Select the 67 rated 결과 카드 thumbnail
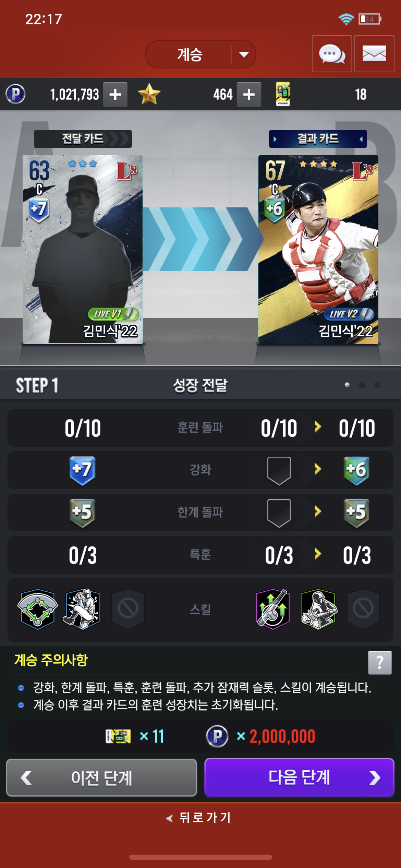The image size is (401, 868). 318,250
